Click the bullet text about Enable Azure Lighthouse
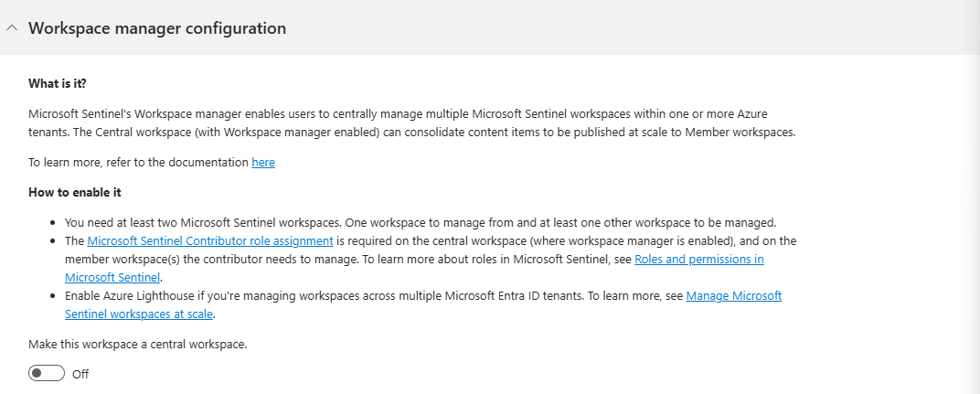 (x=366, y=296)
